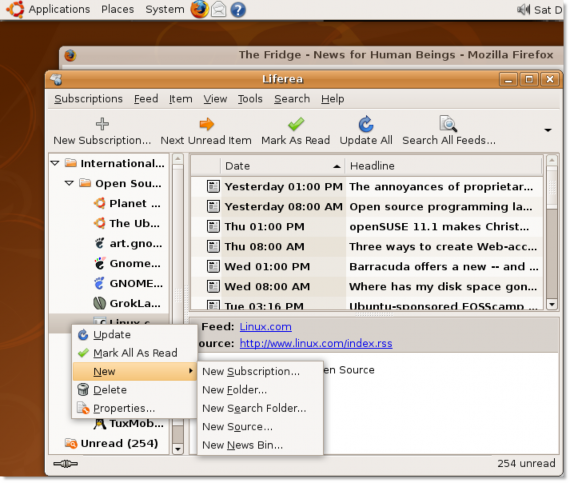Open the Help icon in the top panel
570x483 pixels.
(x=238, y=9)
